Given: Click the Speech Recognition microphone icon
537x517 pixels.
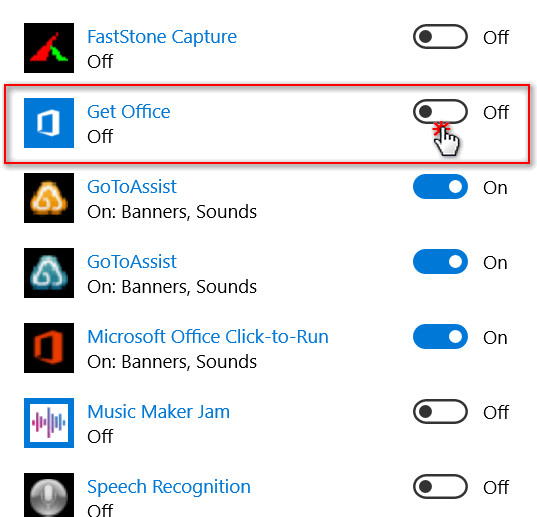Looking at the screenshot, I should click(x=49, y=495).
